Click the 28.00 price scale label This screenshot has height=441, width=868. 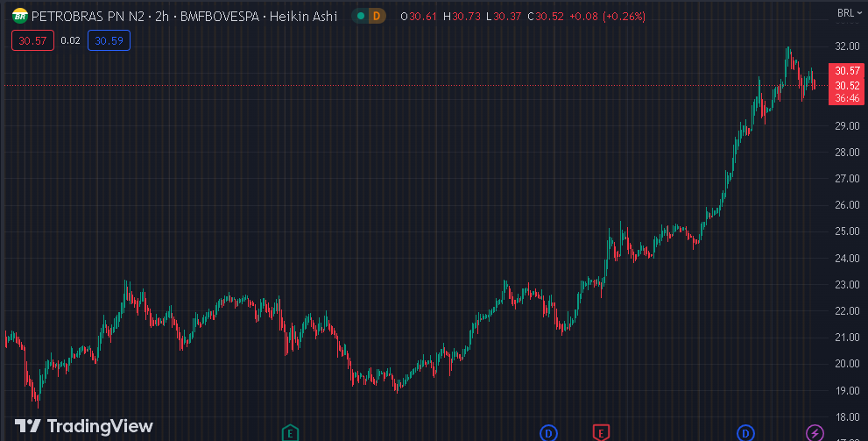[x=847, y=153]
